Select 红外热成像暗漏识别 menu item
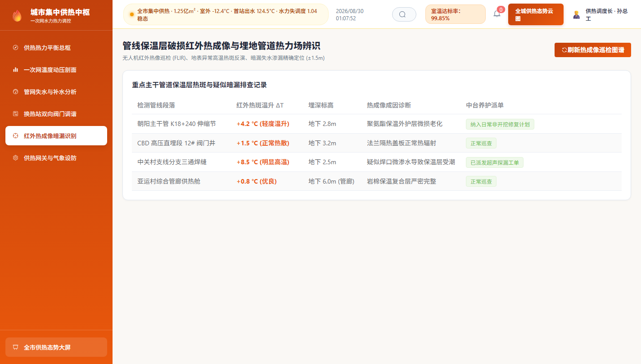641x364 pixels. coord(56,136)
